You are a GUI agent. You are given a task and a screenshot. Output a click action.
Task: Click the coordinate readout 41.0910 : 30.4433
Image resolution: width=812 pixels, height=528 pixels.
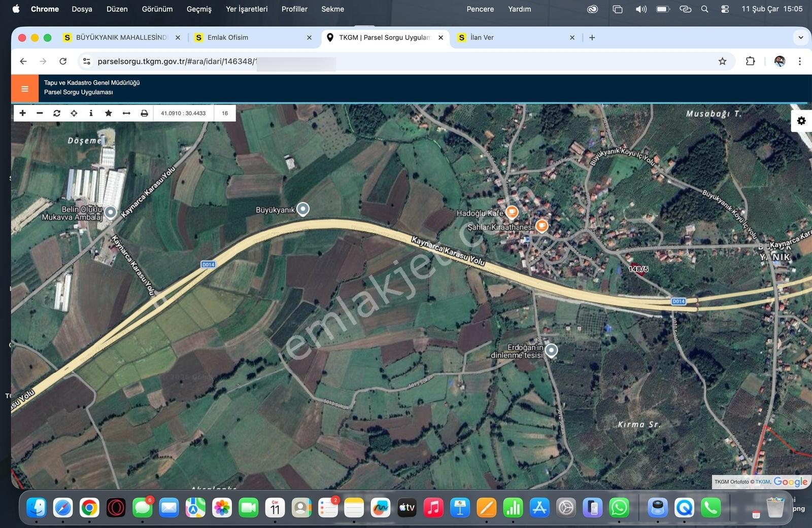tap(183, 113)
